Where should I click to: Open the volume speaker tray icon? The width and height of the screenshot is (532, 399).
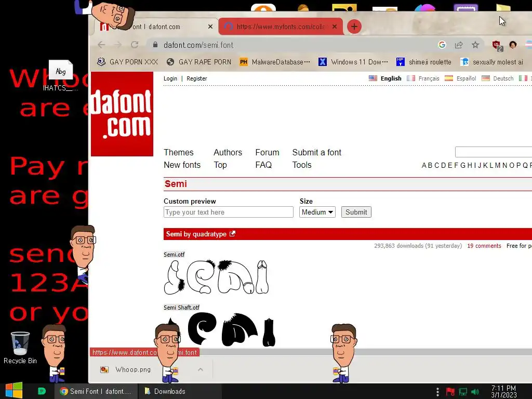[x=475, y=392]
